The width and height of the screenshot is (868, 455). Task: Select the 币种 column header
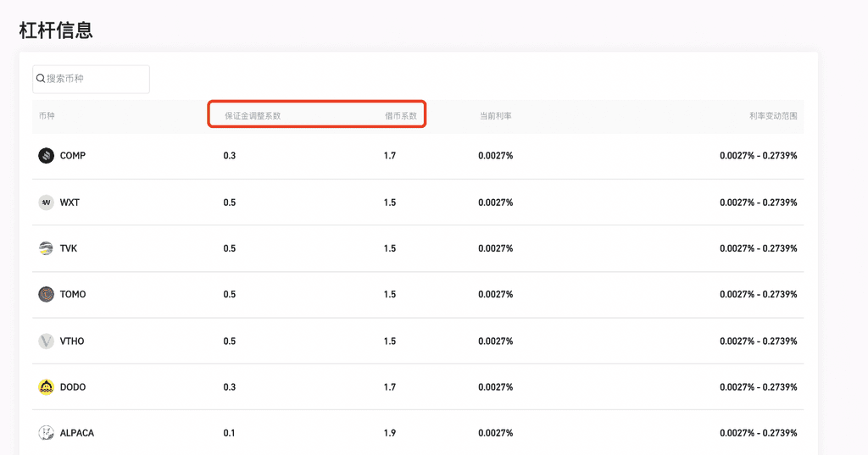click(47, 116)
